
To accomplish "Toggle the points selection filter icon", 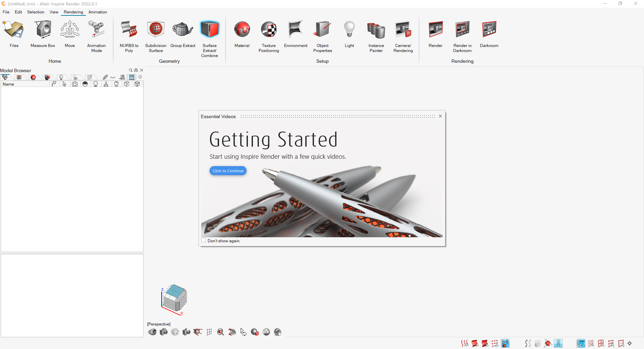I will click(x=495, y=343).
